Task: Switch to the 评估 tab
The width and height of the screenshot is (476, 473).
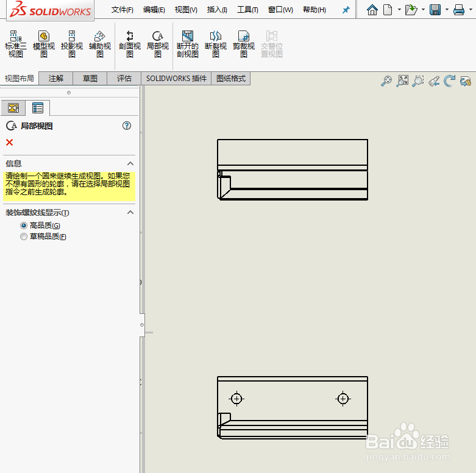Action: [x=124, y=79]
